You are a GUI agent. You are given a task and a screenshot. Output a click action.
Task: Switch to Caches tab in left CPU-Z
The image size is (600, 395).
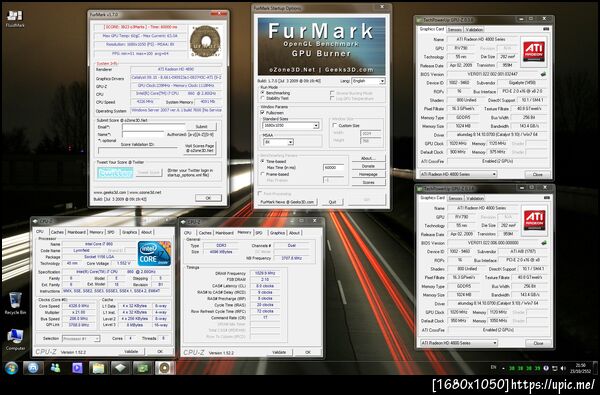click(x=57, y=232)
